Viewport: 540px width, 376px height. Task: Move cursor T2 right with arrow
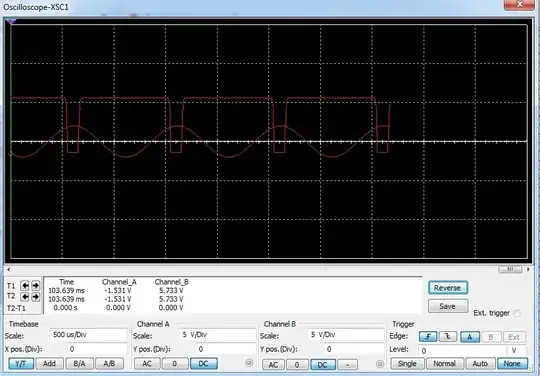click(35, 296)
